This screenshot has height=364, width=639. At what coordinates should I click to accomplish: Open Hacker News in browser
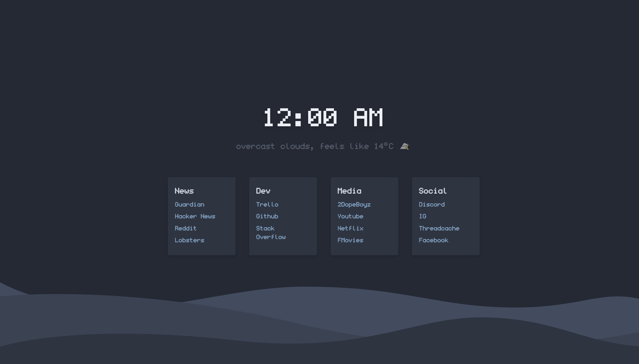tap(194, 216)
